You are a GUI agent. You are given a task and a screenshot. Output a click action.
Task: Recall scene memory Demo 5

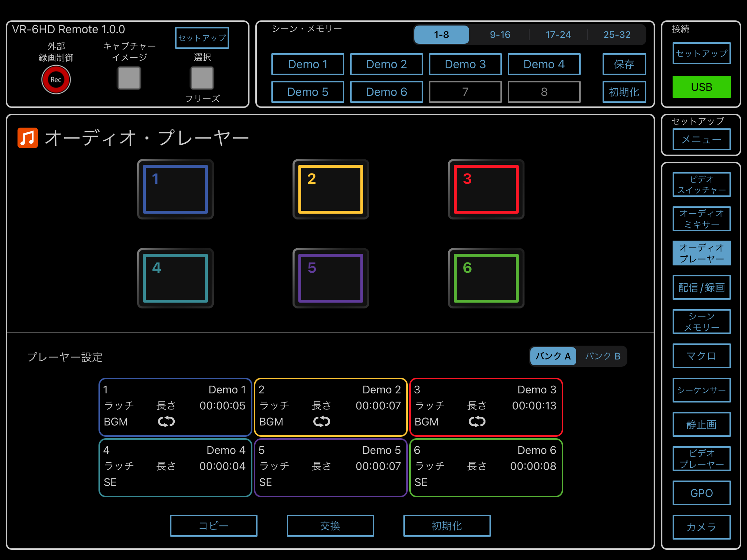(x=308, y=92)
